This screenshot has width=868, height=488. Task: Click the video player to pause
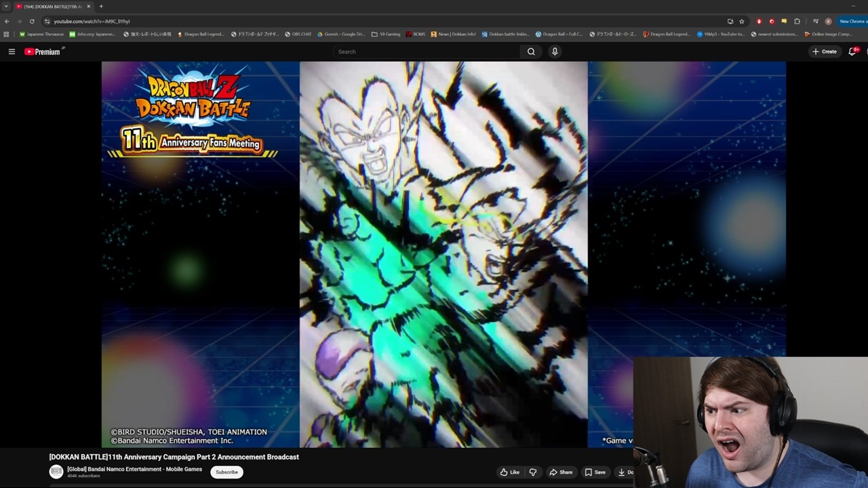pos(443,254)
